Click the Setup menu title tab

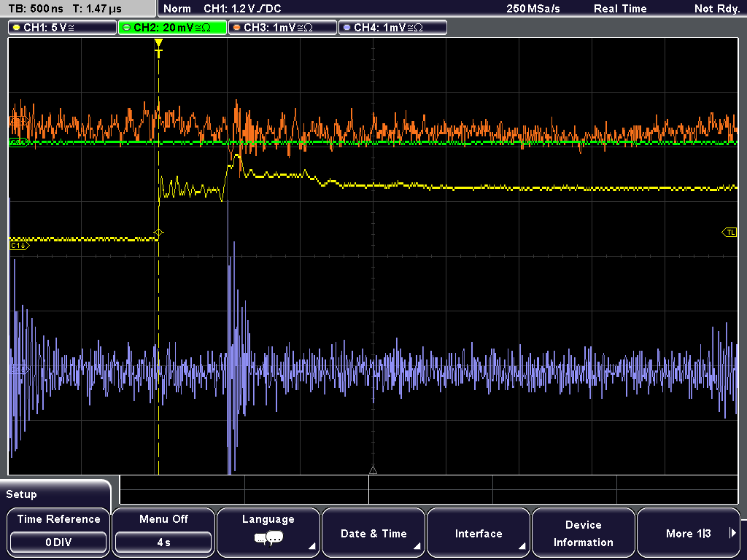tap(55, 494)
